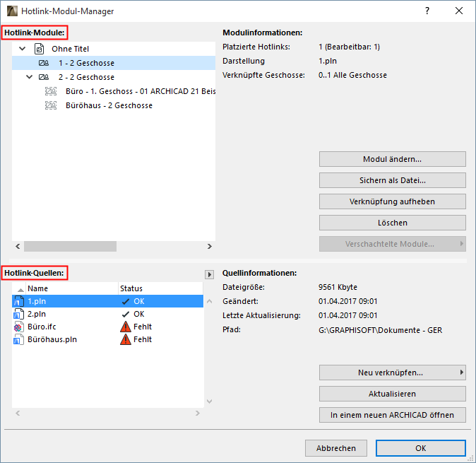
Task: Click the sources list scroll-up arrow
Action: tap(209, 301)
